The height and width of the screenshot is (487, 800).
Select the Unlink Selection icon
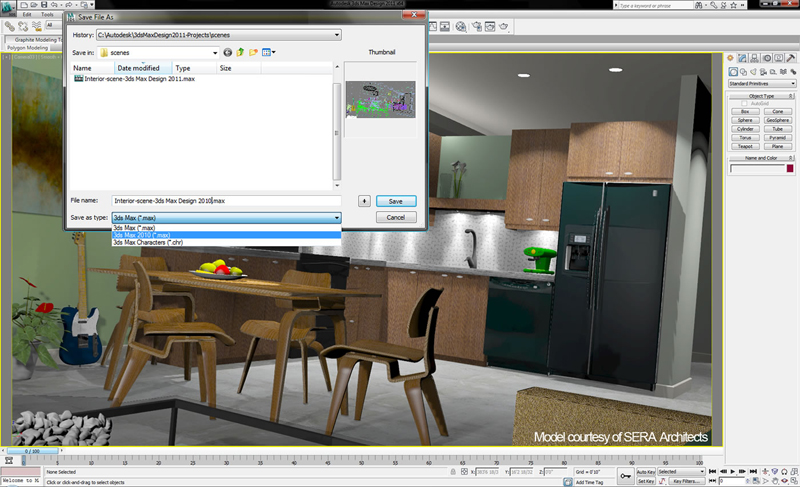pos(23,26)
